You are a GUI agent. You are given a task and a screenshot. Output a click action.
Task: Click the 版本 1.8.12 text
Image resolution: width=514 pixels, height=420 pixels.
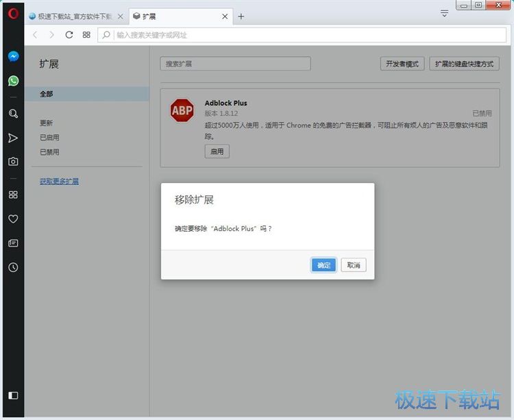click(221, 113)
